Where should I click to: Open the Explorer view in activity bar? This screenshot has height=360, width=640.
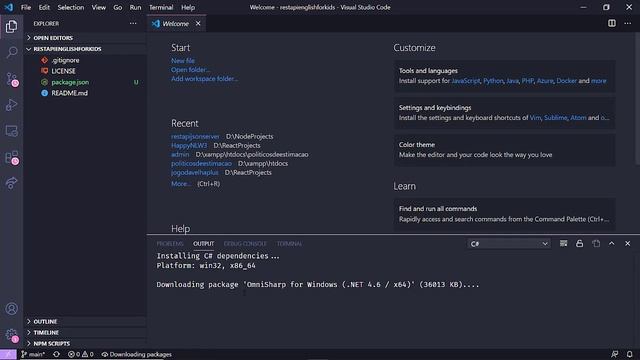click(11, 27)
